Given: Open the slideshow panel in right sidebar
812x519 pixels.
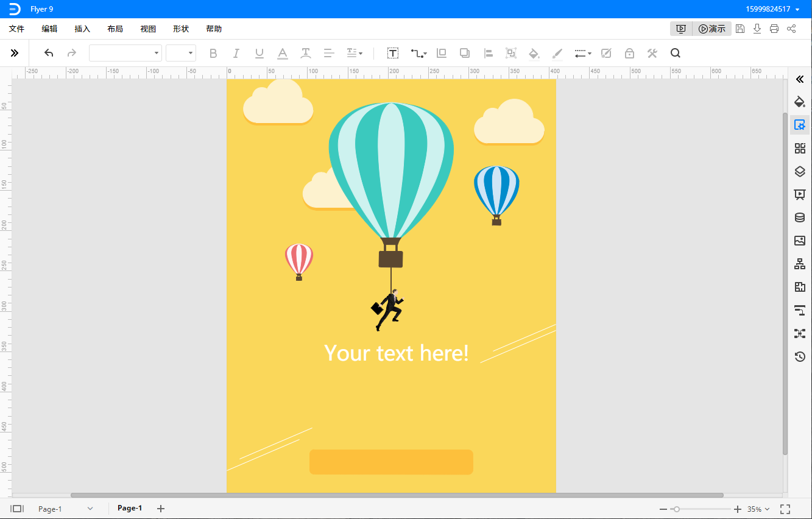Looking at the screenshot, I should coord(800,194).
